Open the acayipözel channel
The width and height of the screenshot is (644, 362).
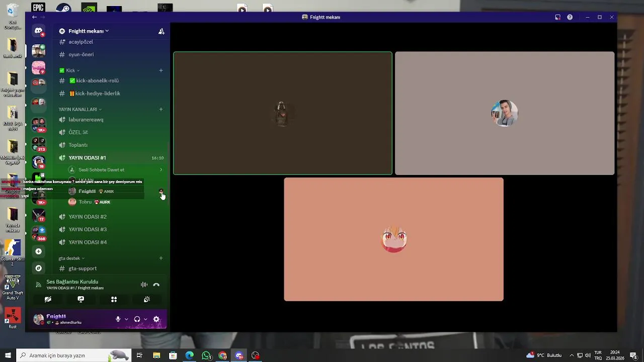(x=80, y=42)
